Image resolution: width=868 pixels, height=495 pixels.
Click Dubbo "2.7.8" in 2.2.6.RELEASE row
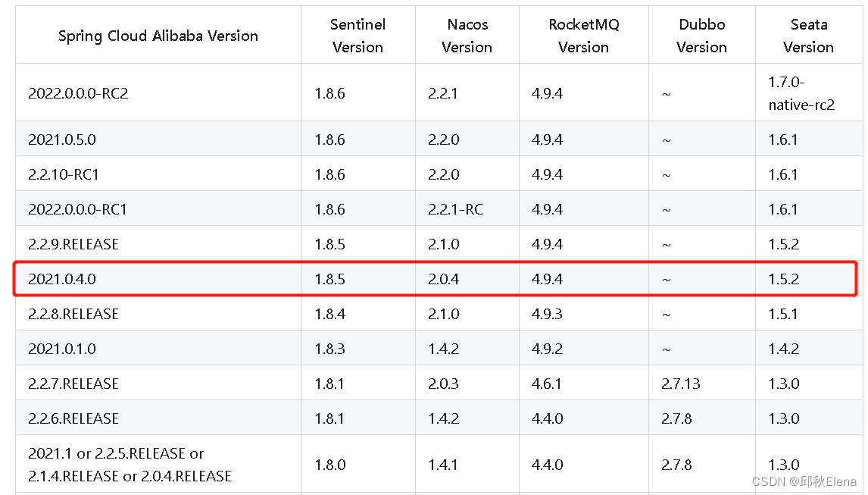click(676, 418)
